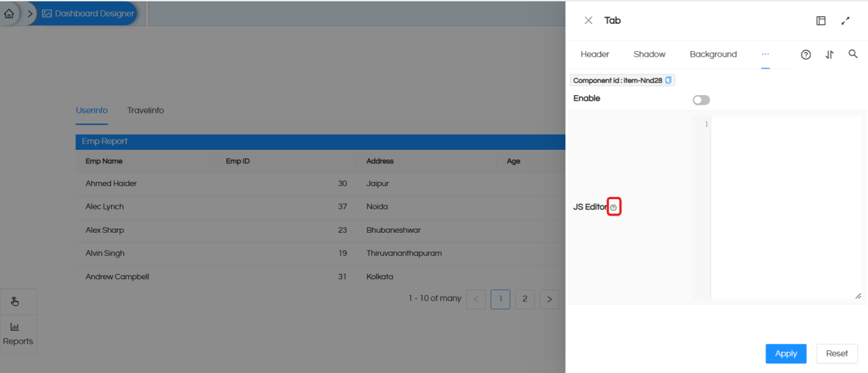Toggle panel dock layout icon
This screenshot has height=373, width=868.
(x=821, y=21)
